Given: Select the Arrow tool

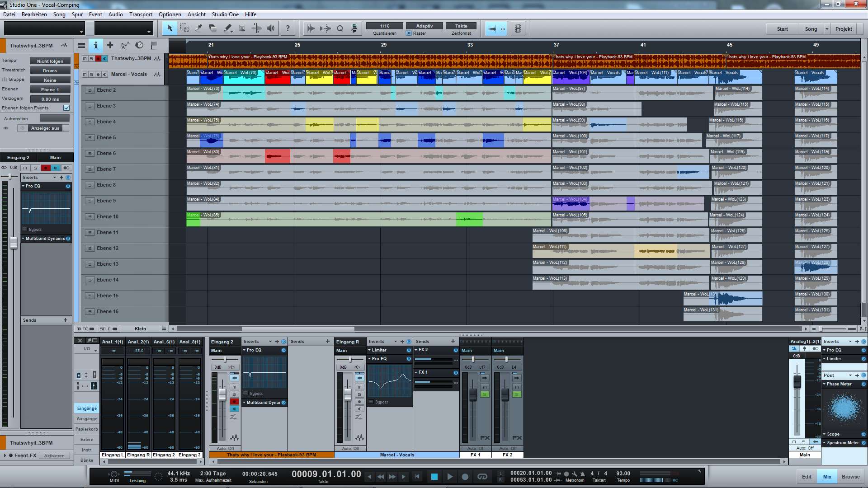Looking at the screenshot, I should [170, 28].
